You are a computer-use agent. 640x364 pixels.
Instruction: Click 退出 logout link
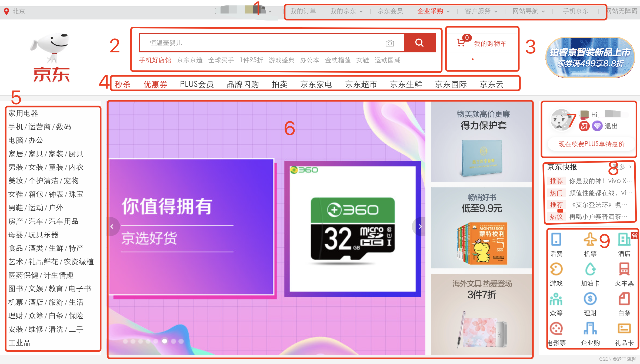coord(611,126)
